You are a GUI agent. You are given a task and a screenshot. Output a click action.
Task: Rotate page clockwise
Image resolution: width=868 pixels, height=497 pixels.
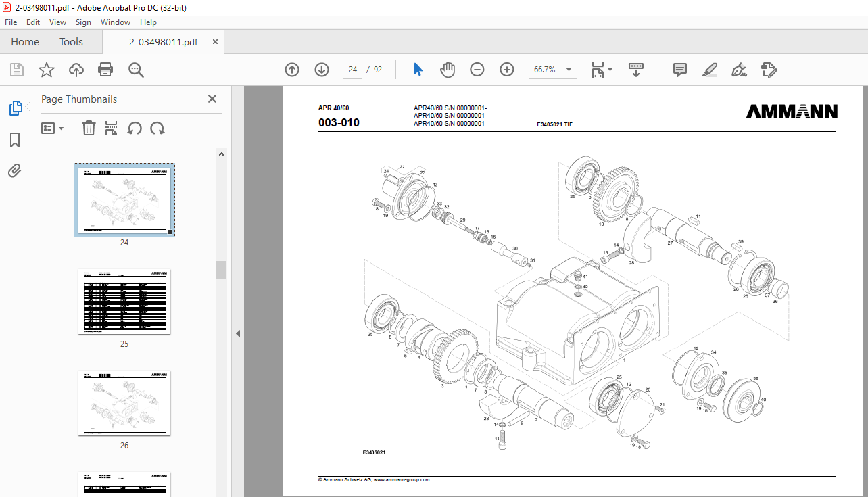point(158,128)
